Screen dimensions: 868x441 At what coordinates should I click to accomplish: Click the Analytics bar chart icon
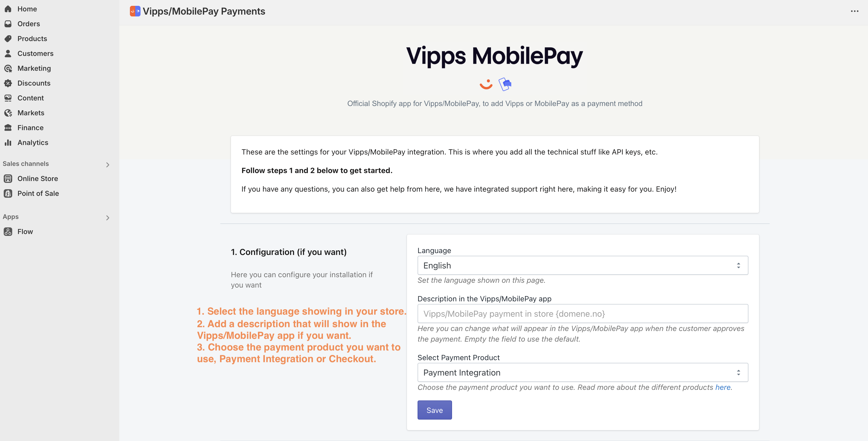[8, 143]
